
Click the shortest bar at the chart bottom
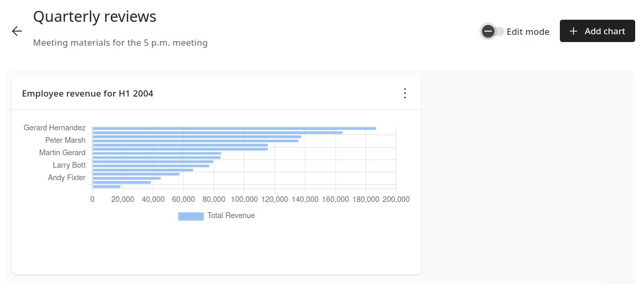106,186
